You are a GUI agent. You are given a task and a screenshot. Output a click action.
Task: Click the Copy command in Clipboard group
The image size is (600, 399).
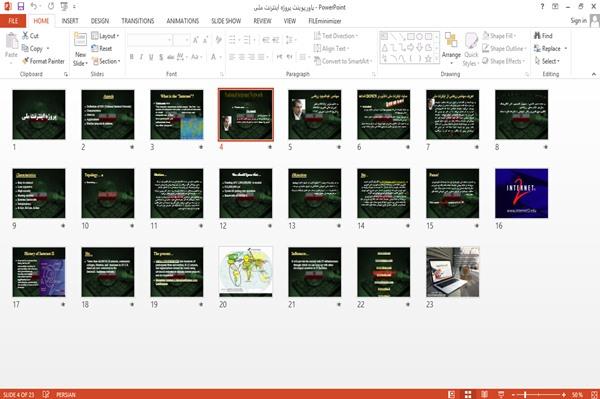33,49
